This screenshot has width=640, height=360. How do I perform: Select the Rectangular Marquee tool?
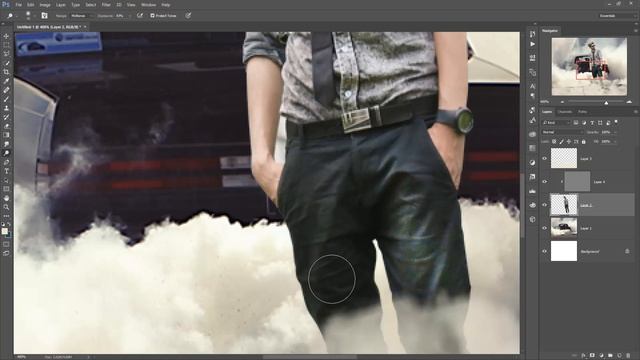(6, 45)
